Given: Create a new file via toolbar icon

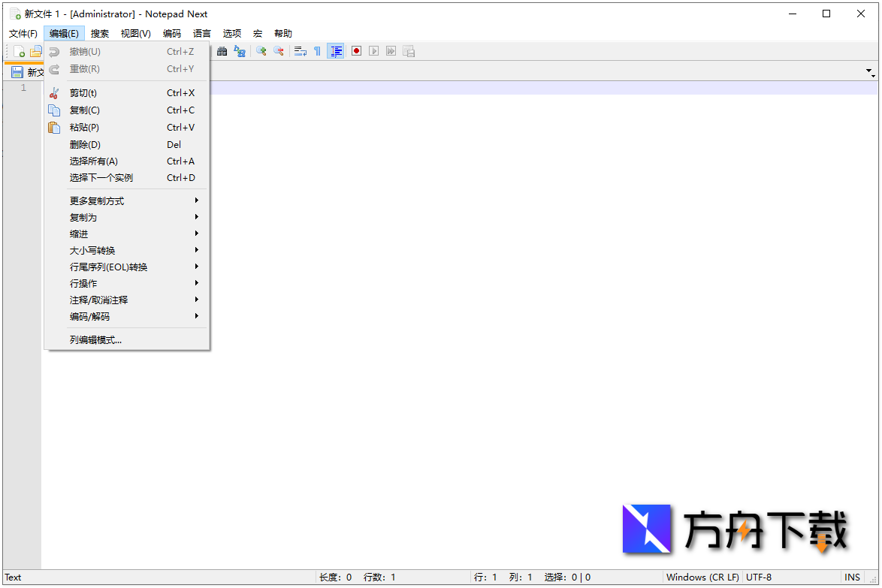Looking at the screenshot, I should 20,51.
